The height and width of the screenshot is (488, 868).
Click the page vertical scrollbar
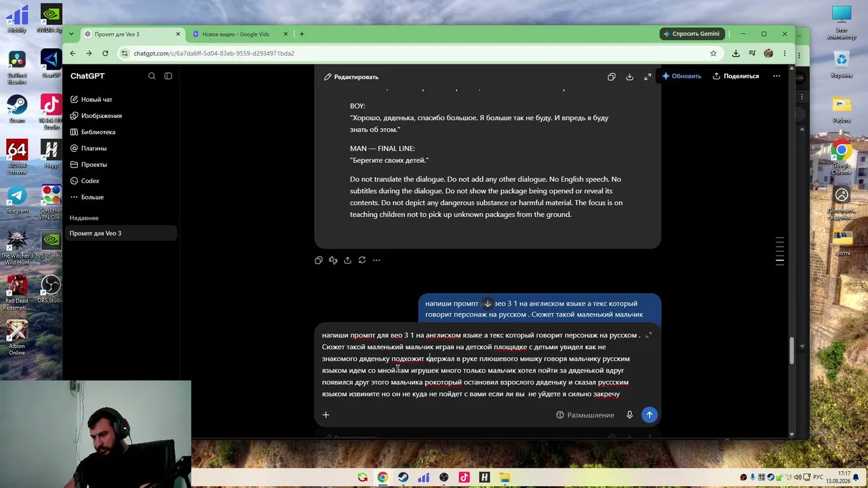pos(791,351)
